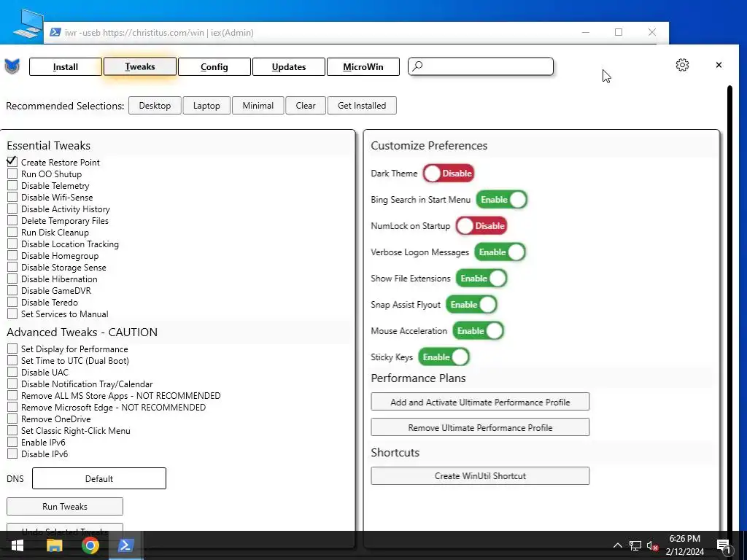The width and height of the screenshot is (747, 560).
Task: Click the Get Installed button
Action: pyautogui.click(x=362, y=105)
